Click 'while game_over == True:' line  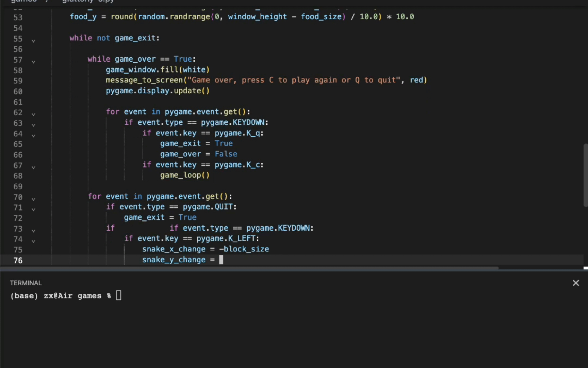click(142, 59)
